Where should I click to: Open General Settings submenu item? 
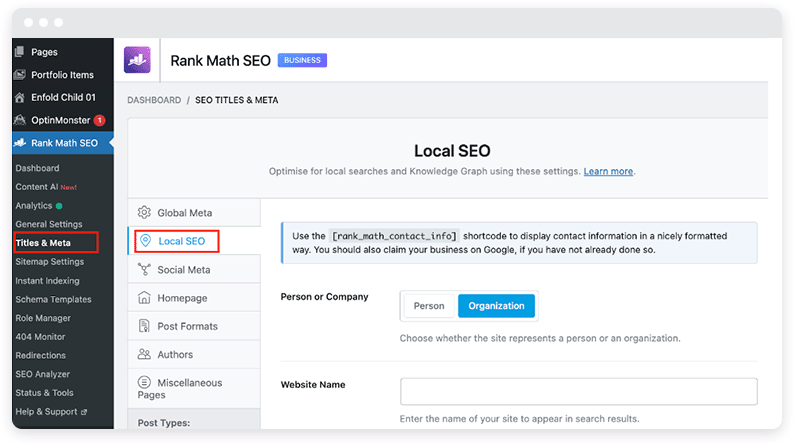pyautogui.click(x=49, y=224)
